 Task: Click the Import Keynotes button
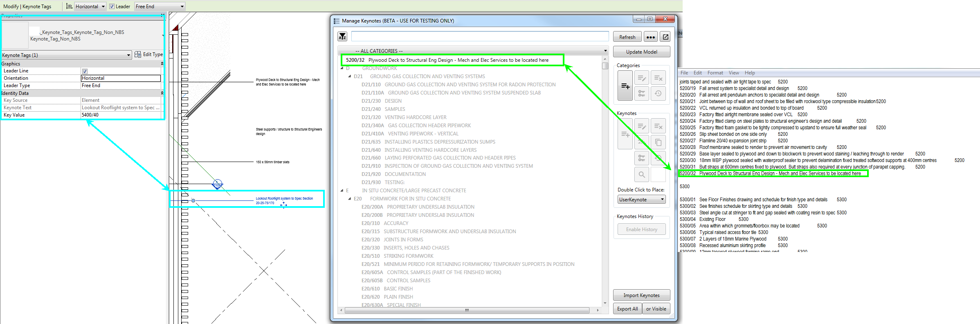pyautogui.click(x=641, y=295)
